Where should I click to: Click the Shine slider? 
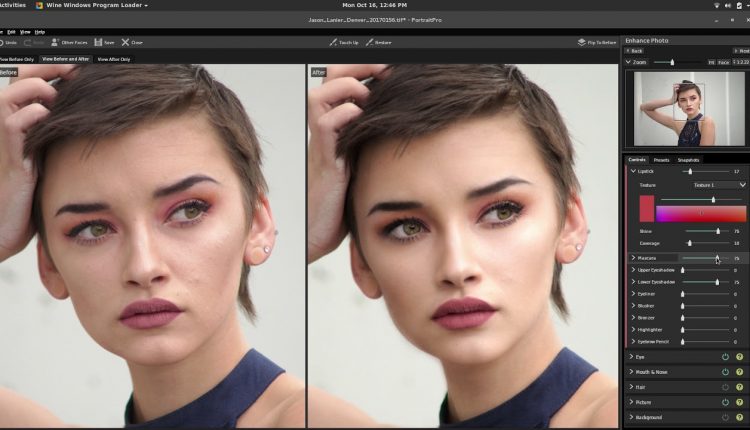pos(707,232)
